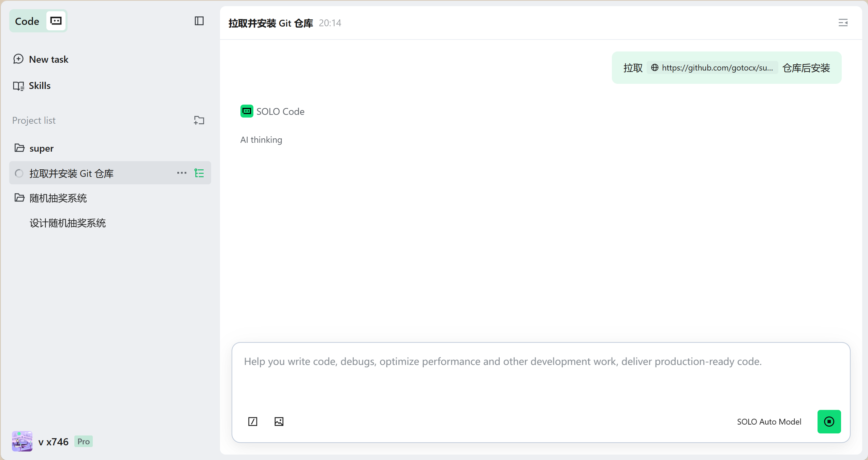The width and height of the screenshot is (868, 460).
Task: Show task list for Git 仓库 task
Action: 199,173
